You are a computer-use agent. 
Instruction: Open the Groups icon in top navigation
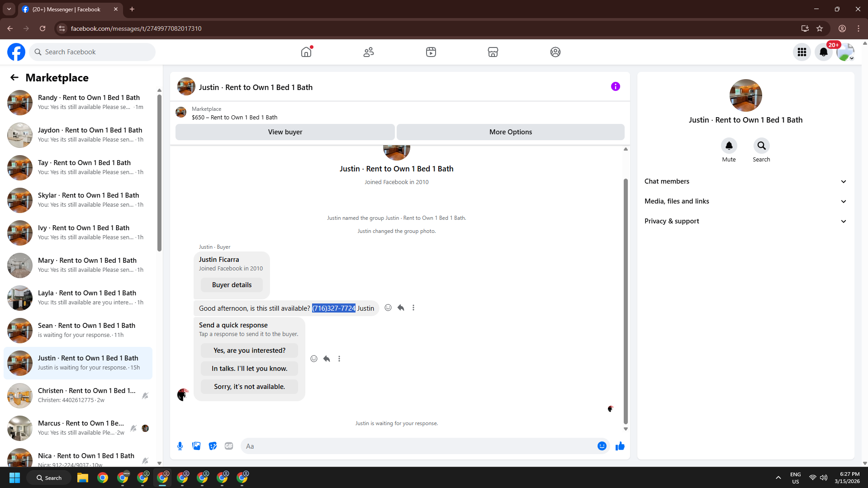click(x=555, y=52)
